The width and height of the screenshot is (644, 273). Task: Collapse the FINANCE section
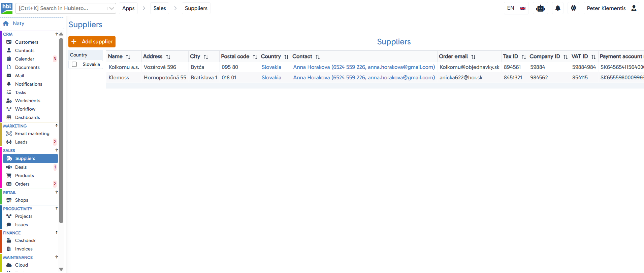tap(57, 233)
